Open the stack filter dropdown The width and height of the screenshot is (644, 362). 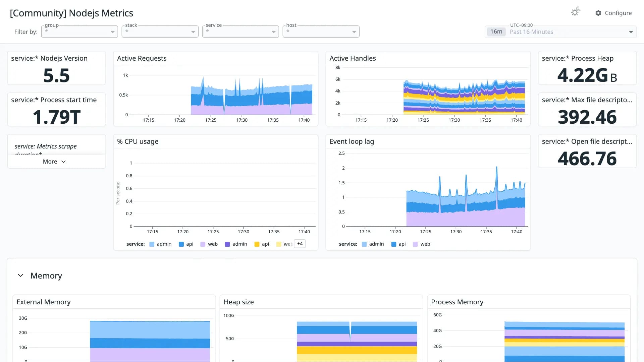click(160, 32)
